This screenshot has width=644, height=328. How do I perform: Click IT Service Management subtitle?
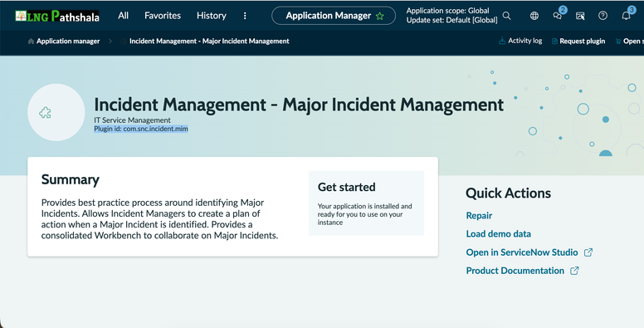point(132,120)
